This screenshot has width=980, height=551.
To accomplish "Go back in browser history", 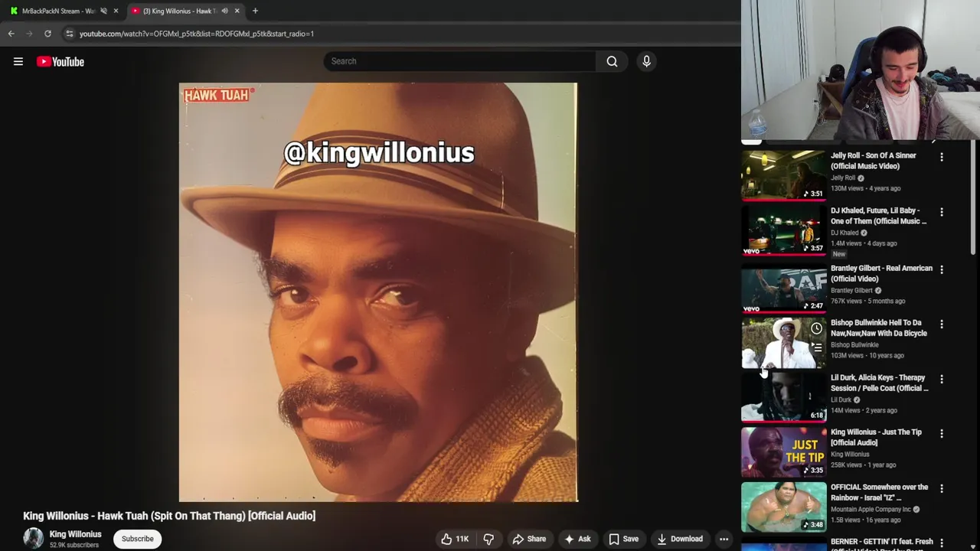I will tap(11, 34).
